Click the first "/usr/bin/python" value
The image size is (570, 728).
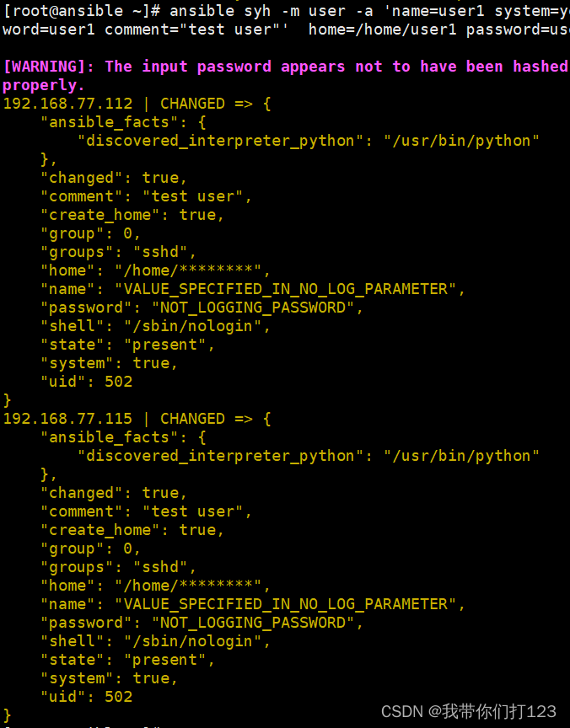point(461,141)
